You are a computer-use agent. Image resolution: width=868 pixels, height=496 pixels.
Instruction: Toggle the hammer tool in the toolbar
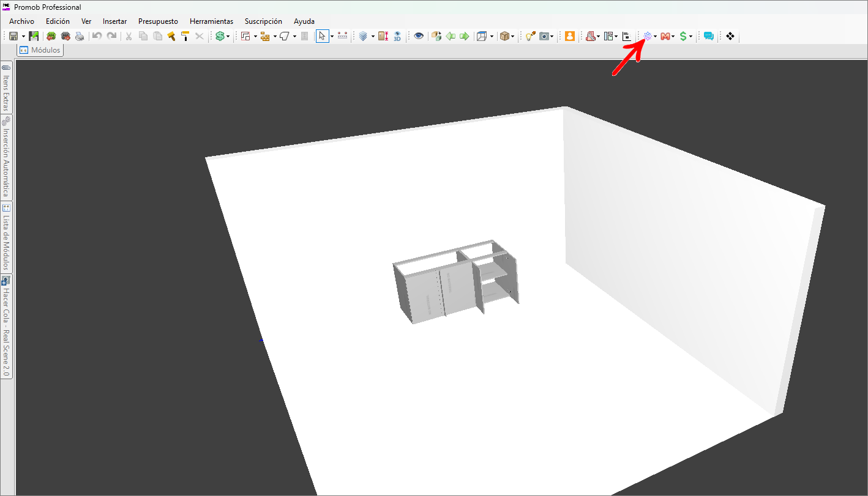click(x=171, y=37)
